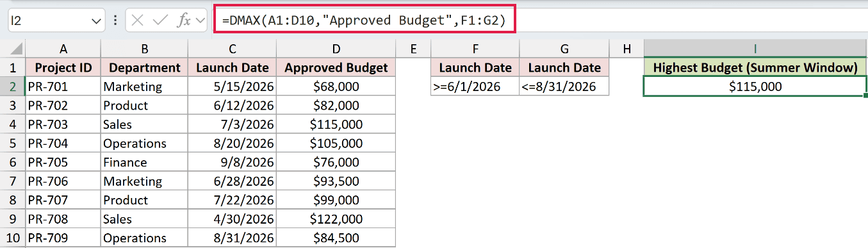Click the Project ID header cell
868x248 pixels.
click(63, 67)
